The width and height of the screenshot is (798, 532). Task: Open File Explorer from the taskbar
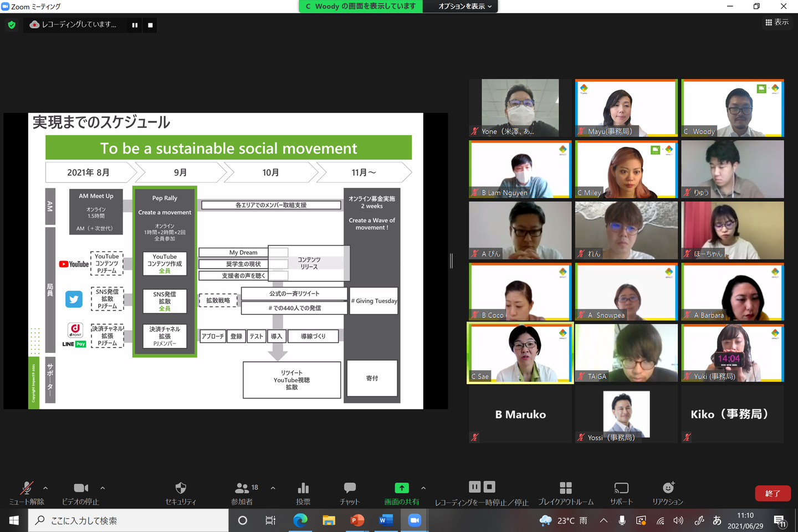[x=329, y=520]
